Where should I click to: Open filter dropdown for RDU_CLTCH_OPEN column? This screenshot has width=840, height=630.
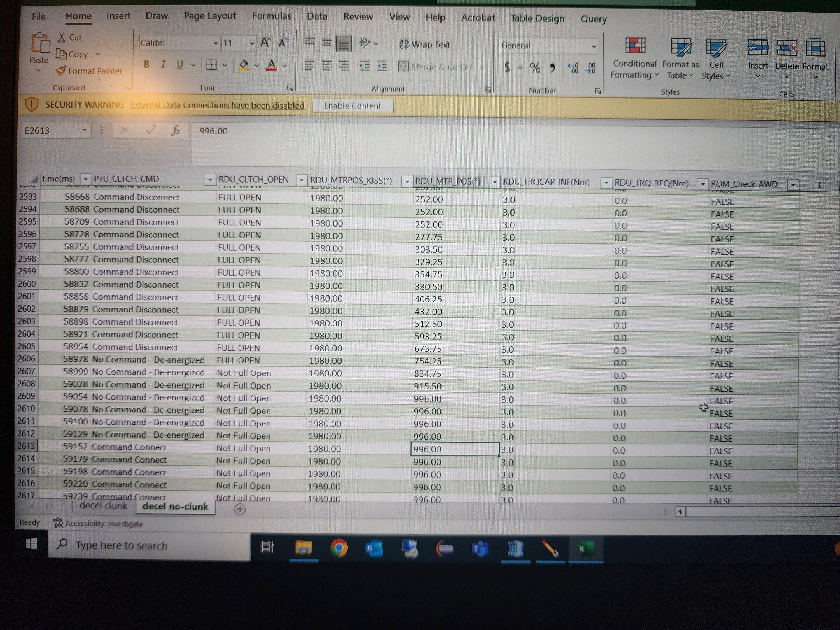[x=302, y=180]
